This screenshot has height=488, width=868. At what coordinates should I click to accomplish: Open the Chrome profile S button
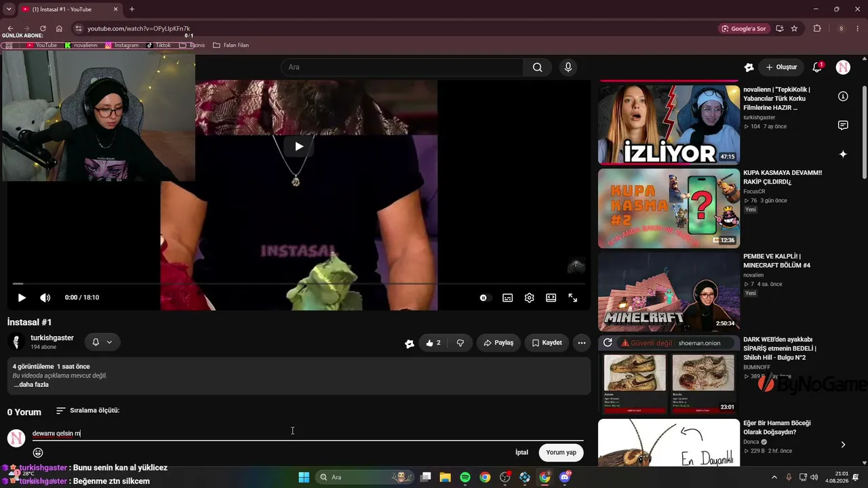[x=841, y=28]
